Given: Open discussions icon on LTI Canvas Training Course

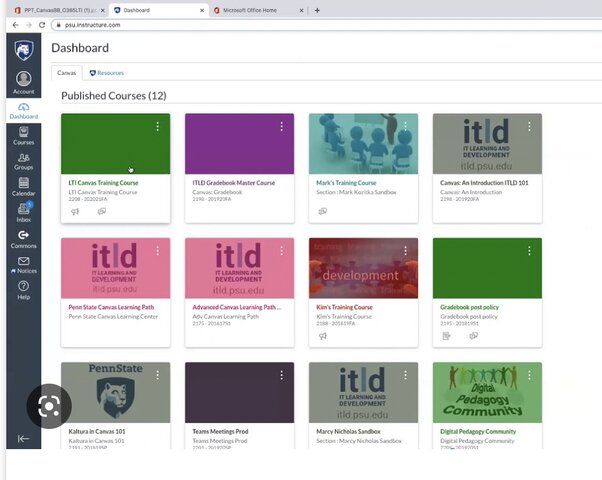Looking at the screenshot, I should (x=102, y=211).
